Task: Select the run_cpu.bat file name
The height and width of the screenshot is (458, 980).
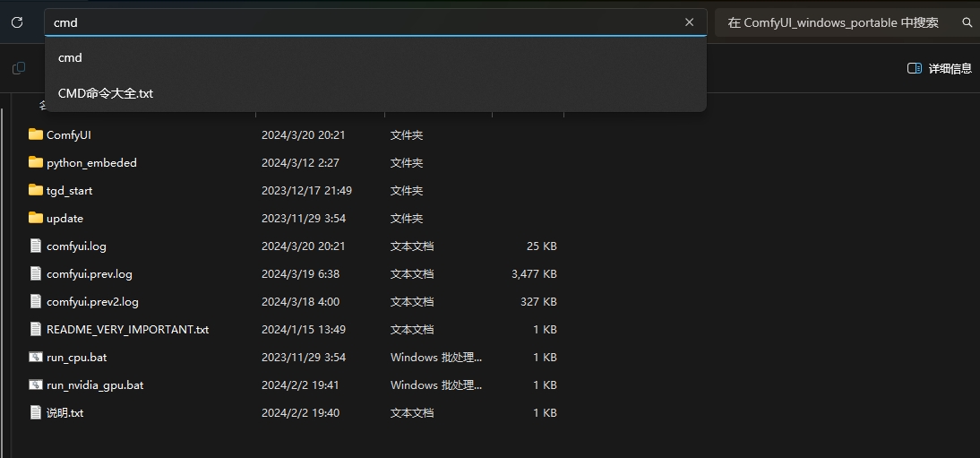Action: [76, 358]
